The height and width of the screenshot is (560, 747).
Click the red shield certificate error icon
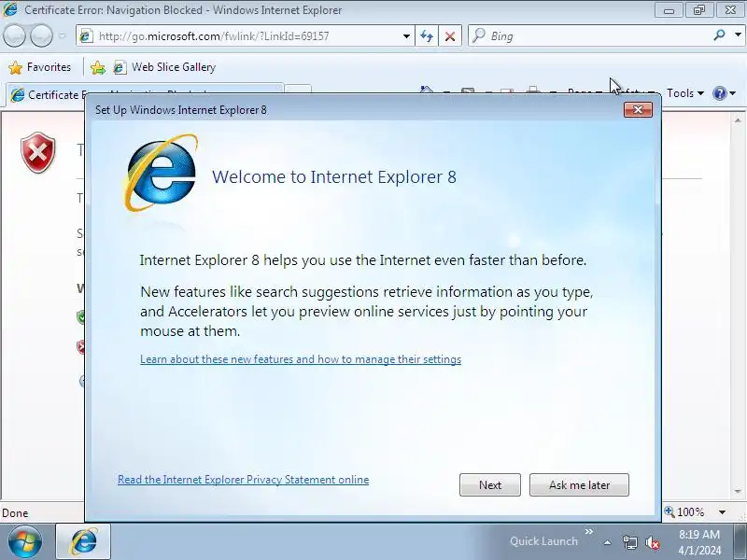(38, 152)
